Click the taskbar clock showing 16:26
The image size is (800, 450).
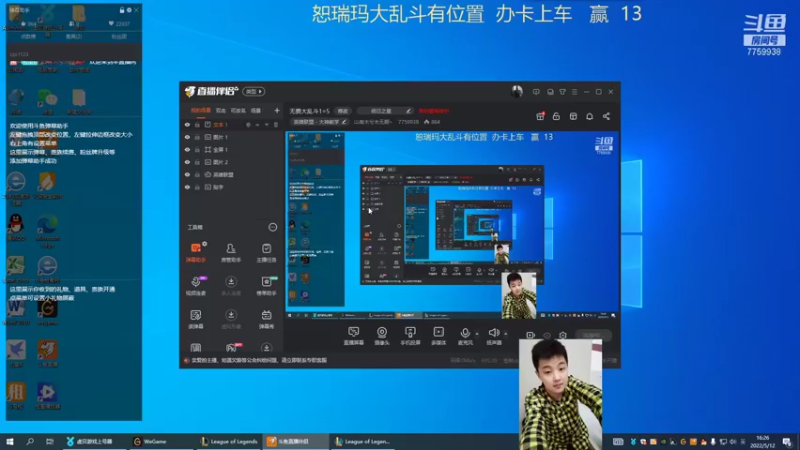762,441
